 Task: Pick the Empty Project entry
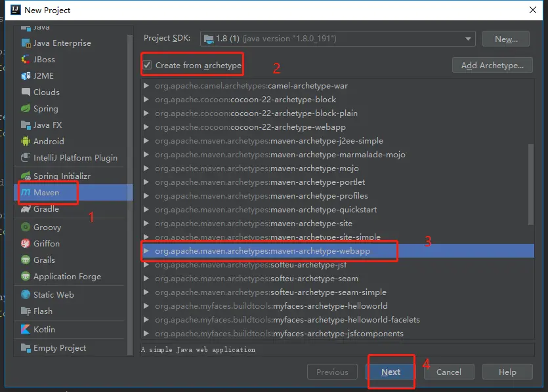click(x=71, y=347)
